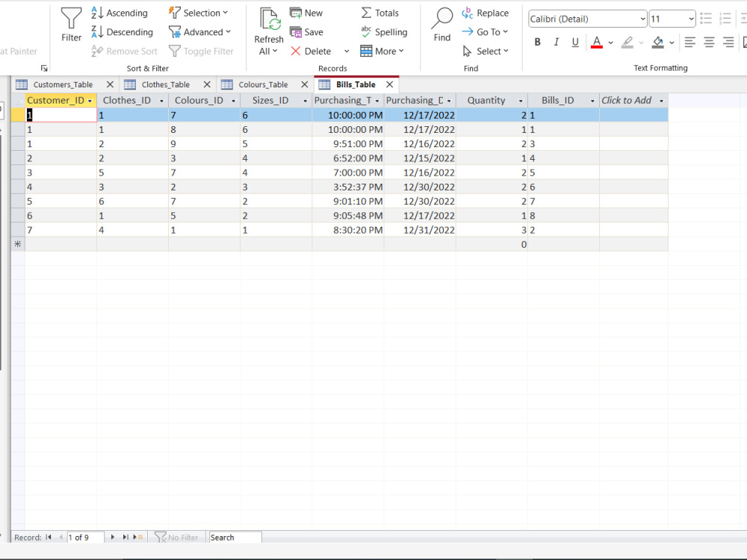Select the 8:30:20 PM time cell
This screenshot has height=560, width=747.
coord(348,230)
